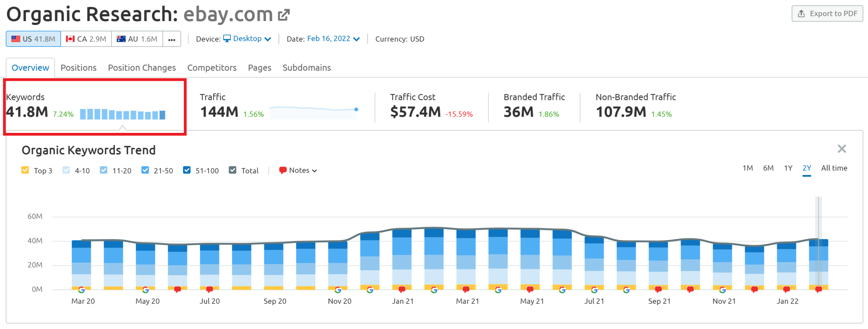
Task: Close the Organic Keywords Trend panel
Action: [x=842, y=149]
